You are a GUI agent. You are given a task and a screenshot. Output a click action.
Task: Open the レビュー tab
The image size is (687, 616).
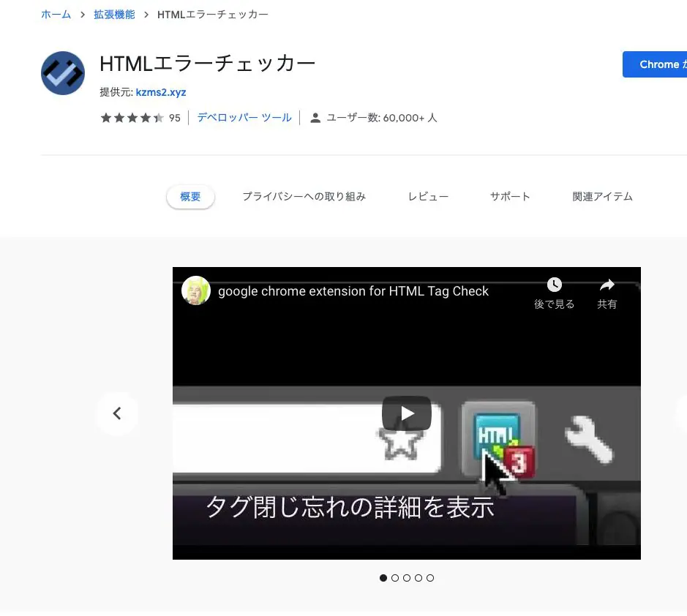click(x=428, y=197)
